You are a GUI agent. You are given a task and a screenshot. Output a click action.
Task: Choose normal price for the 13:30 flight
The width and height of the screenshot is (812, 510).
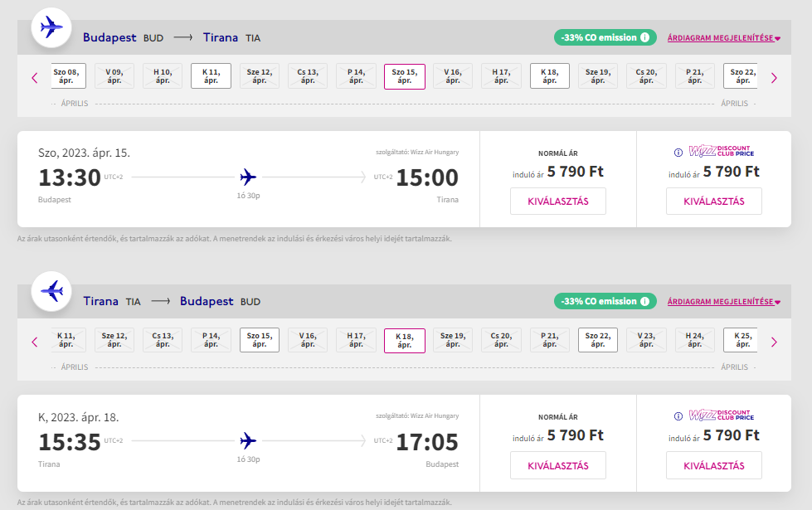point(557,201)
